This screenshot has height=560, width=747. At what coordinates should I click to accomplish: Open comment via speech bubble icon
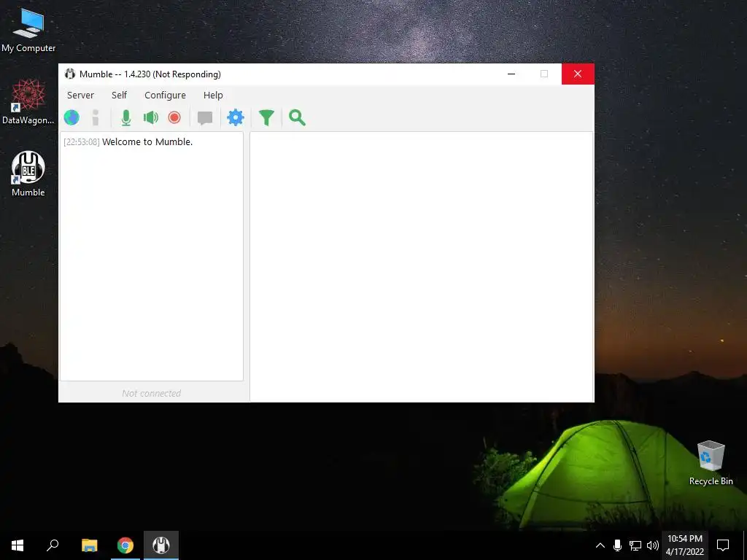click(205, 118)
